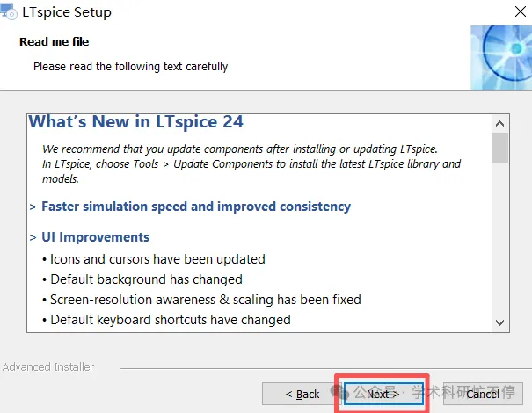Click the blue disc banner graphic
This screenshot has width=532, height=413.
pyautogui.click(x=501, y=58)
